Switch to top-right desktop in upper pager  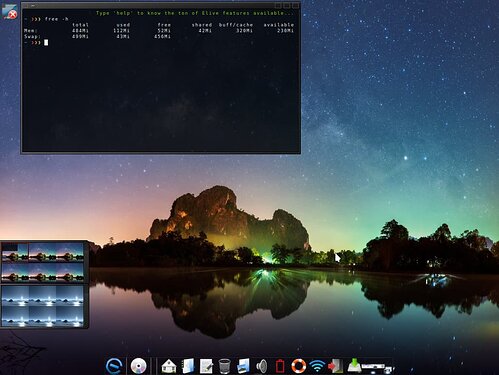pyautogui.click(x=69, y=252)
